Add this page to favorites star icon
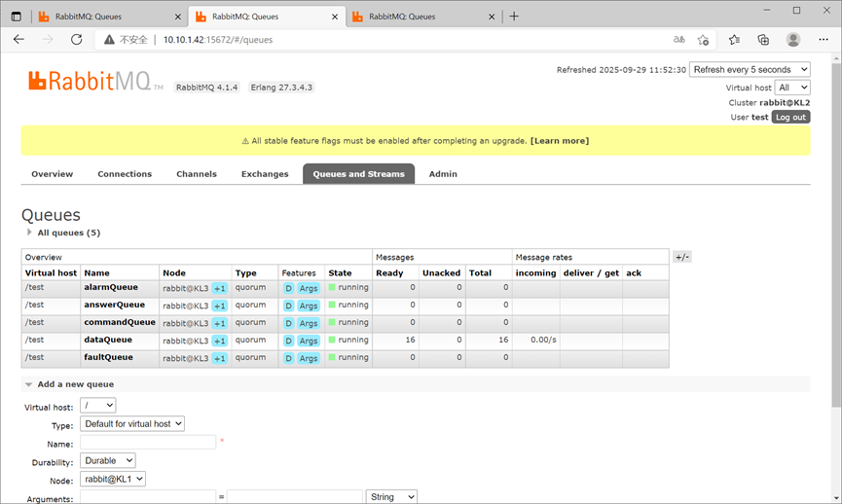842x504 pixels. pyautogui.click(x=703, y=40)
